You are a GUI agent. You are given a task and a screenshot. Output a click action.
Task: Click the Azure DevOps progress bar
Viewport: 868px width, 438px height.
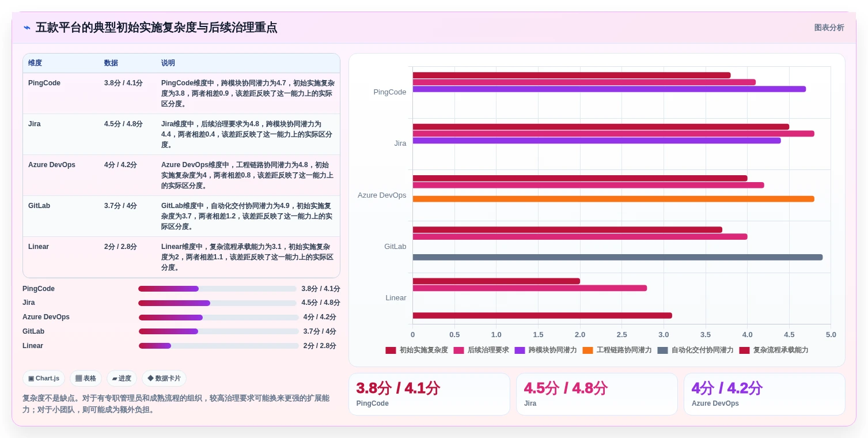(x=218, y=318)
